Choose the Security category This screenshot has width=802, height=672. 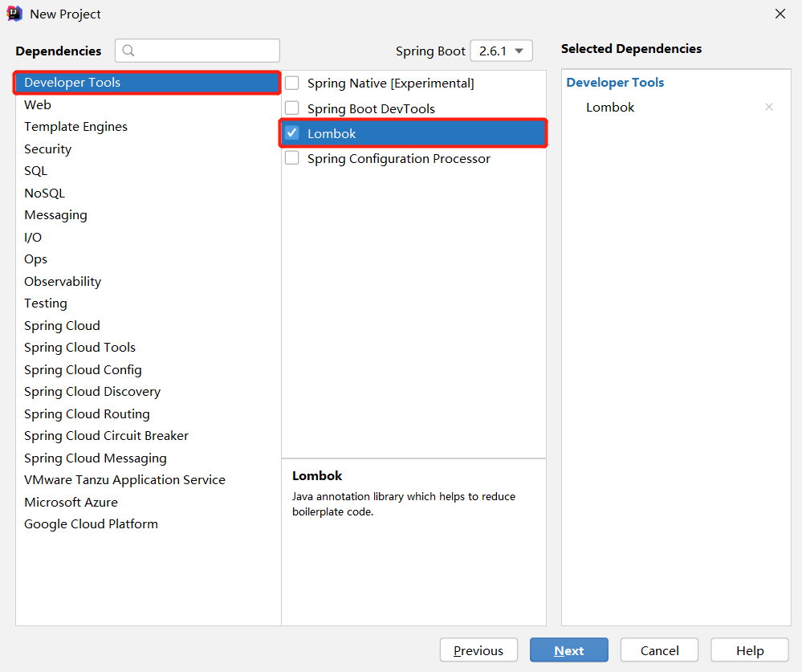[148, 149]
